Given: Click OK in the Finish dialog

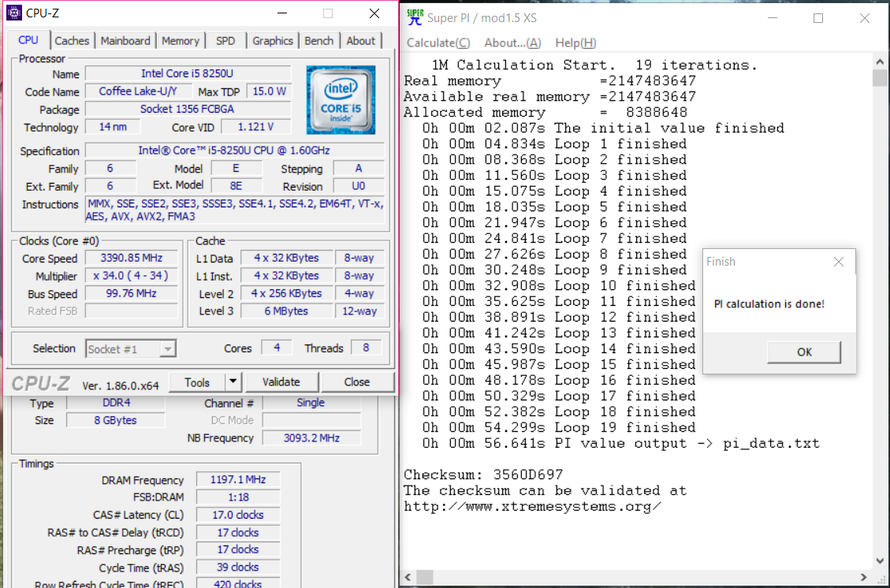Looking at the screenshot, I should click(x=804, y=352).
